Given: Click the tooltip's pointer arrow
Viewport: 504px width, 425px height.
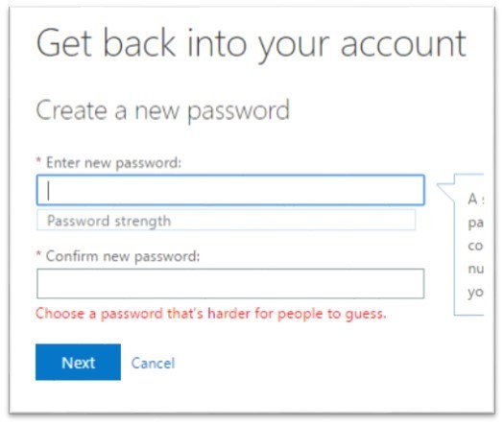Looking at the screenshot, I should point(445,192).
